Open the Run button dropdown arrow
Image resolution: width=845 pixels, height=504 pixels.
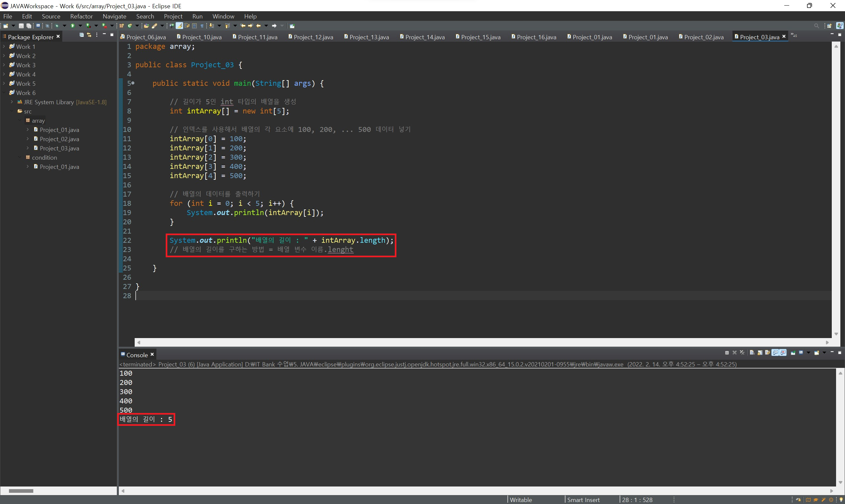81,26
